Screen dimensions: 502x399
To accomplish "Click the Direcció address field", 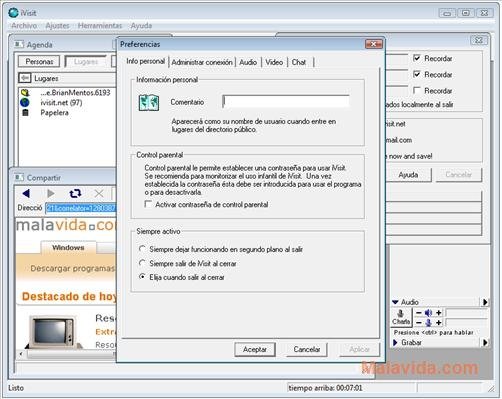I will coord(80,208).
